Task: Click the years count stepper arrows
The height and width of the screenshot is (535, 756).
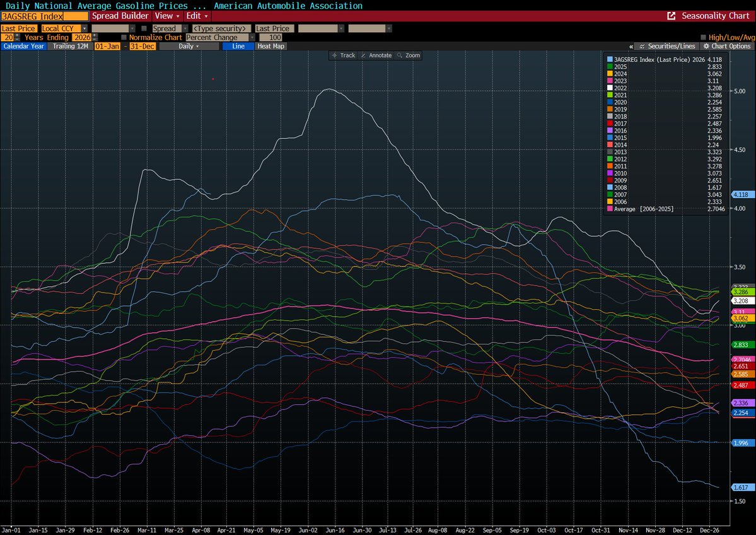Action: 18,37
